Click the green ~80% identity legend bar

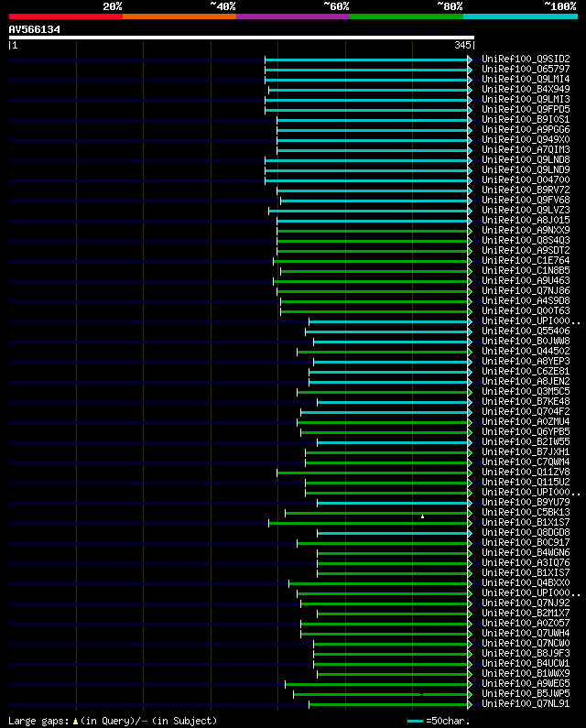point(407,16)
